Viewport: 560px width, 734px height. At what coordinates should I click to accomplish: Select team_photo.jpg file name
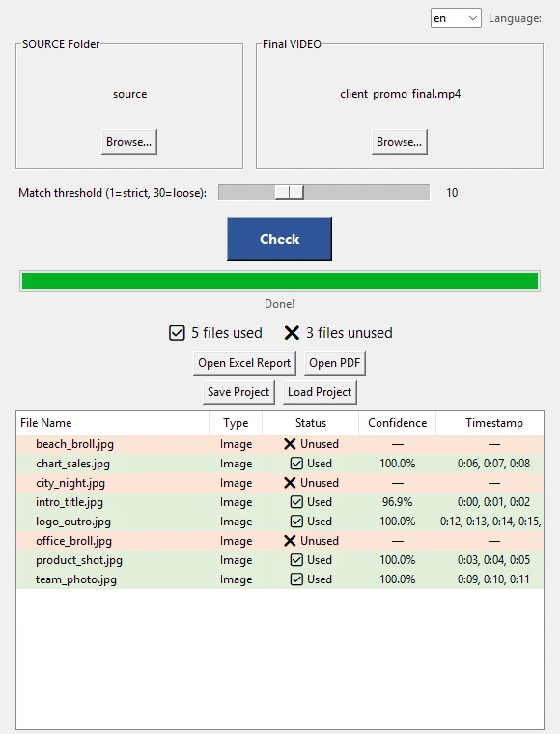[76, 579]
